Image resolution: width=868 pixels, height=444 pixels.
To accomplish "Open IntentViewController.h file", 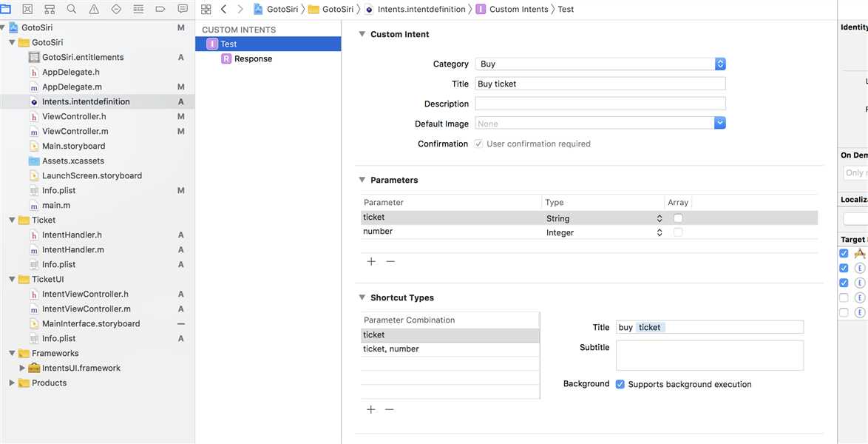I will coord(85,294).
